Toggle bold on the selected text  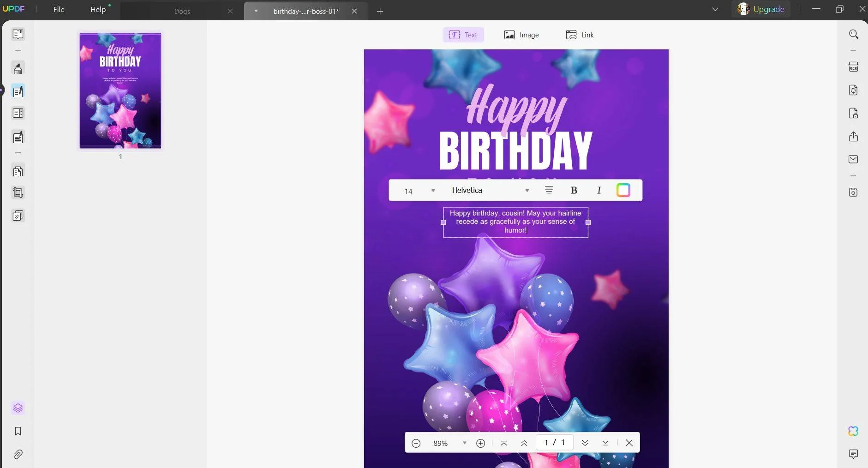click(x=574, y=190)
